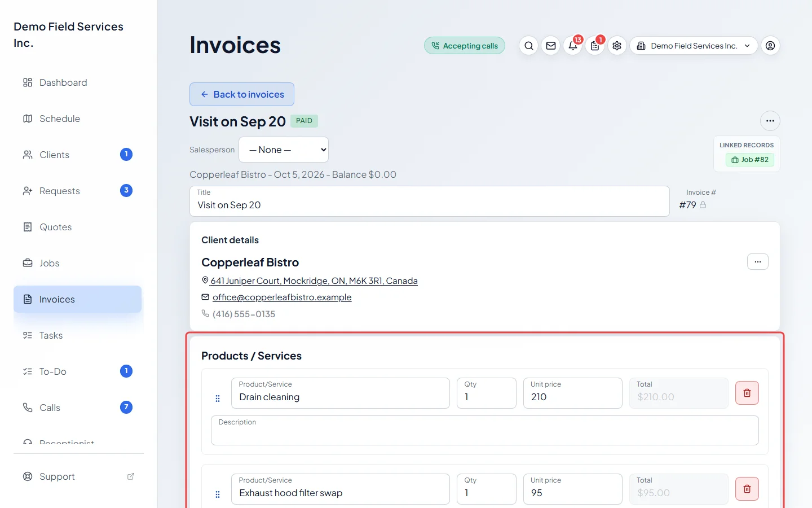812x508 pixels.
Task: Select Invoices in the sidebar
Action: [x=78, y=299]
